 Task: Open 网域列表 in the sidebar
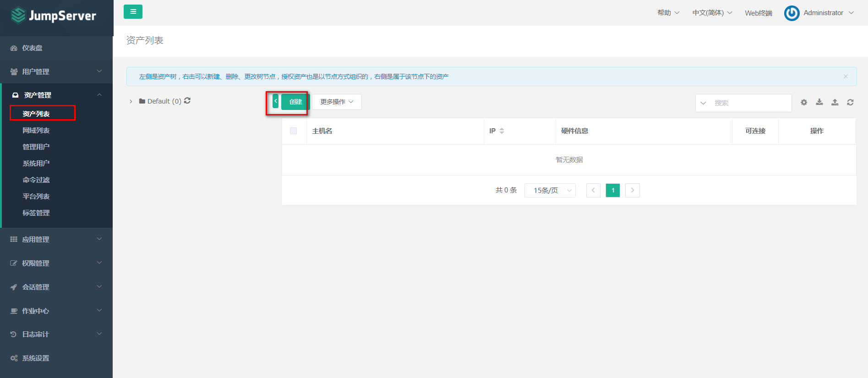click(36, 131)
